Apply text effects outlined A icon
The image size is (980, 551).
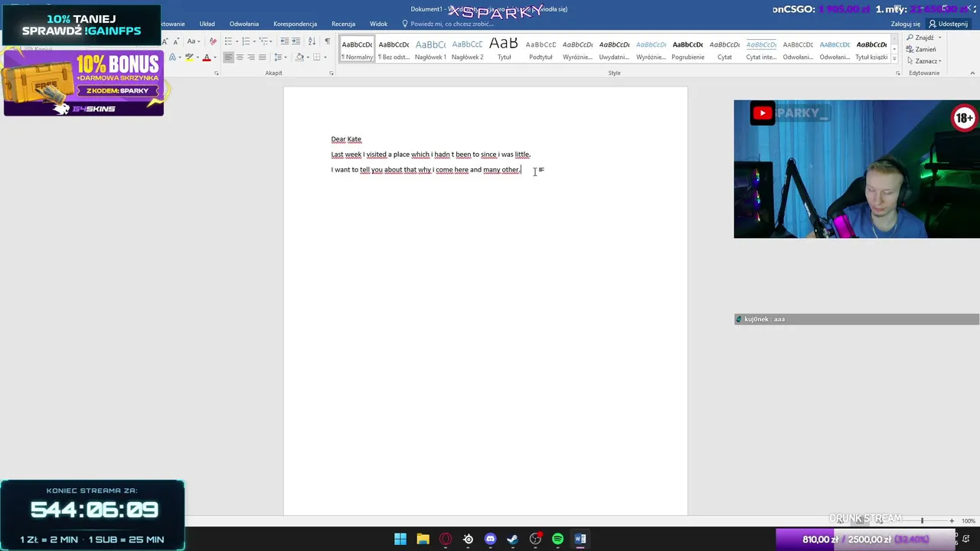coord(172,57)
